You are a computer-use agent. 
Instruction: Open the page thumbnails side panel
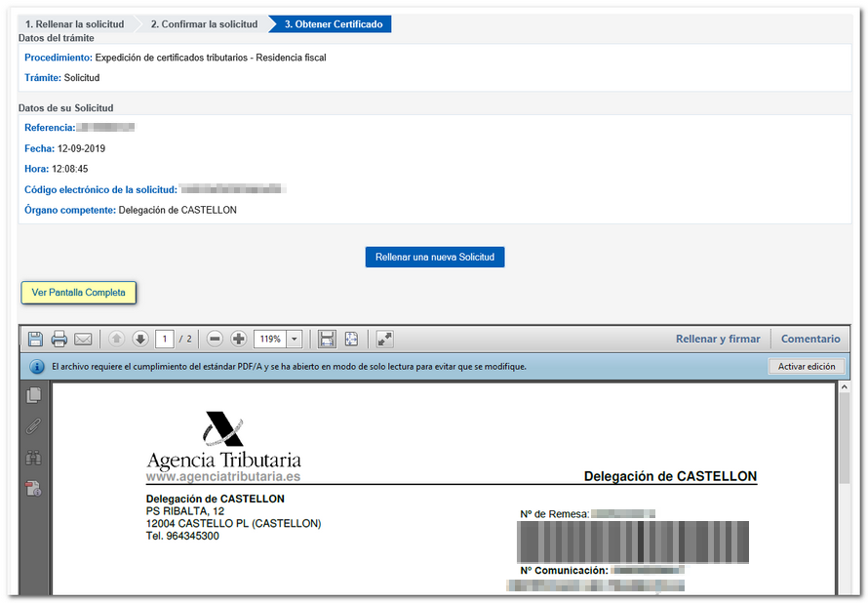click(34, 395)
